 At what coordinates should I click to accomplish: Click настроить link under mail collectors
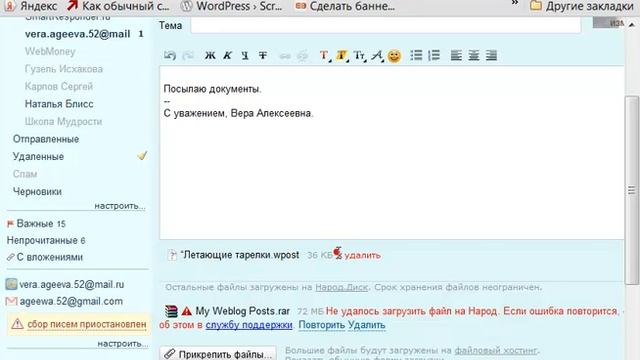tap(122, 344)
